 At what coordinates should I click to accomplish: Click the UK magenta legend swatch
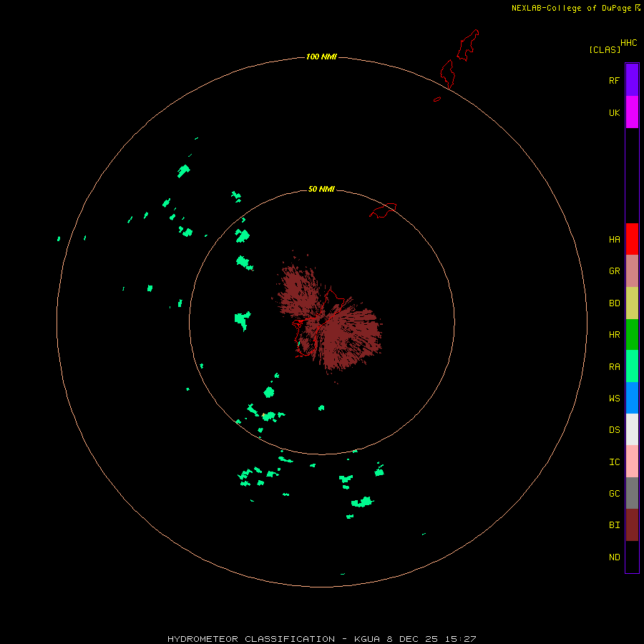click(632, 112)
